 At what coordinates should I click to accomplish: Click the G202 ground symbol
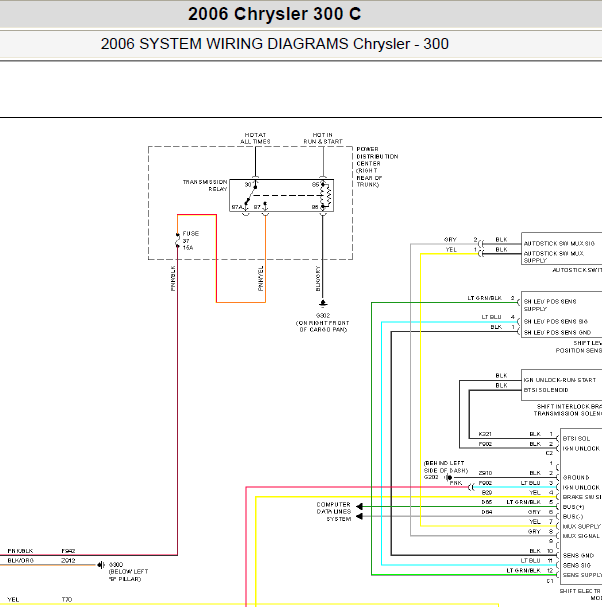[448, 477]
